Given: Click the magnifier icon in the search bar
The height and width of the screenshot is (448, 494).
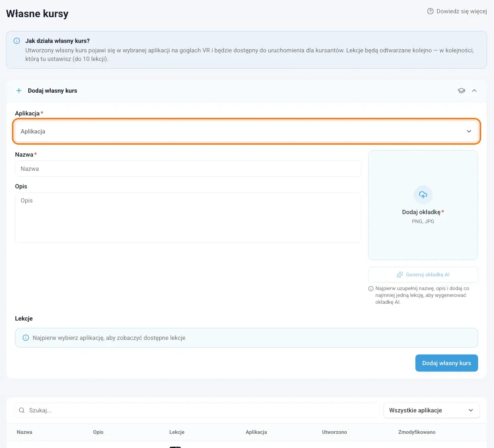Looking at the screenshot, I should click(22, 410).
